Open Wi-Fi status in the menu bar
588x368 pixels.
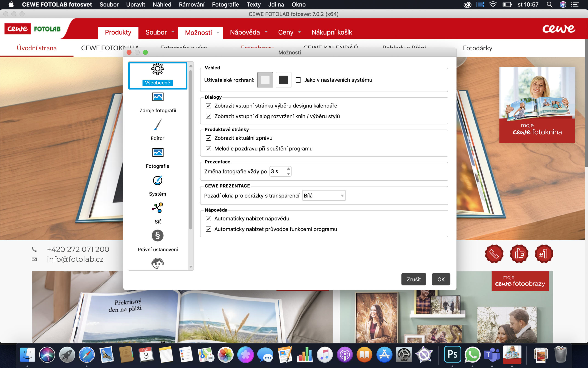[493, 4]
